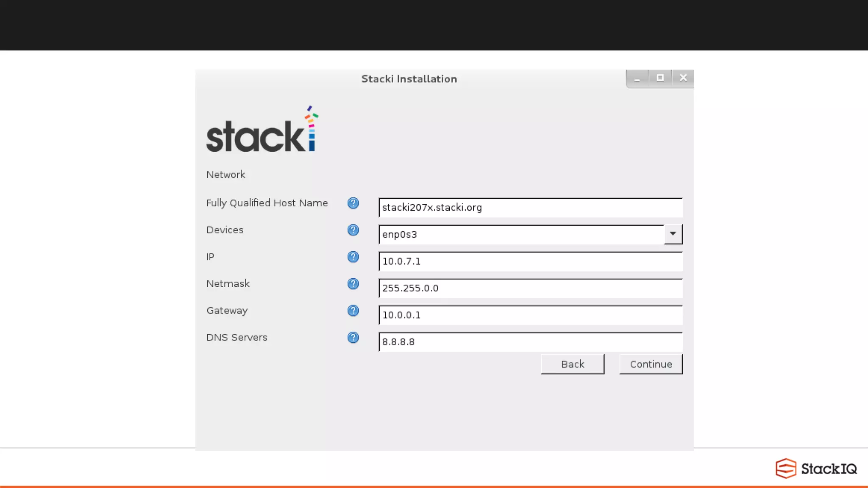Click help icon beside Devices
This screenshot has width=868, height=488.
click(x=353, y=230)
